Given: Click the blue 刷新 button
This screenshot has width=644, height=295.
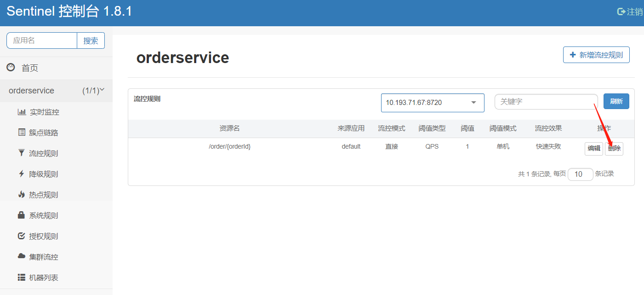Looking at the screenshot, I should tap(616, 102).
